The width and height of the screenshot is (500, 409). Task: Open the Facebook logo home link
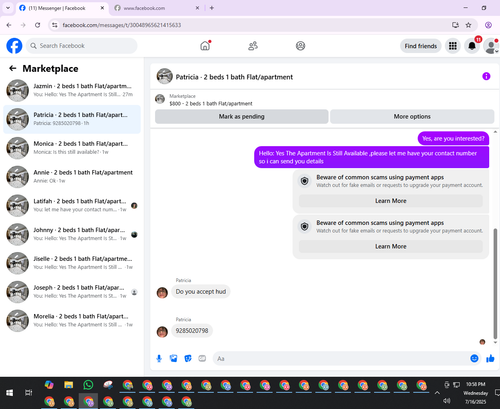pyautogui.click(x=14, y=46)
